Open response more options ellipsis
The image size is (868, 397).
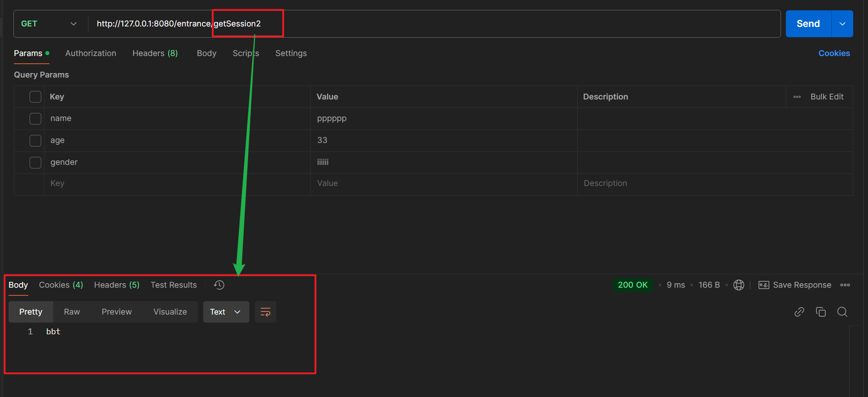click(845, 285)
